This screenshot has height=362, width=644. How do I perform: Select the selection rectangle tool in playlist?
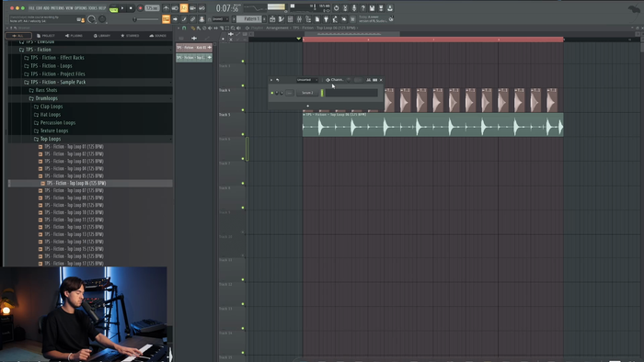pos(227,28)
